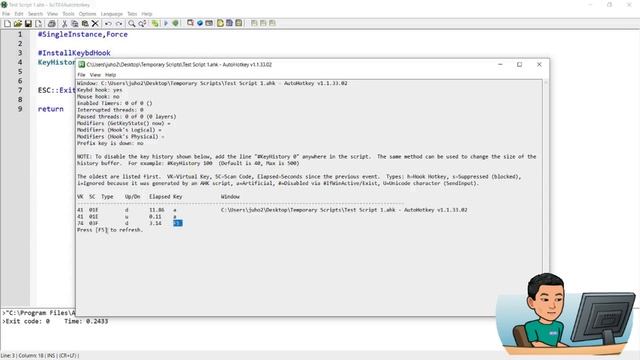Open the Search menu in SciTE

(x=35, y=14)
